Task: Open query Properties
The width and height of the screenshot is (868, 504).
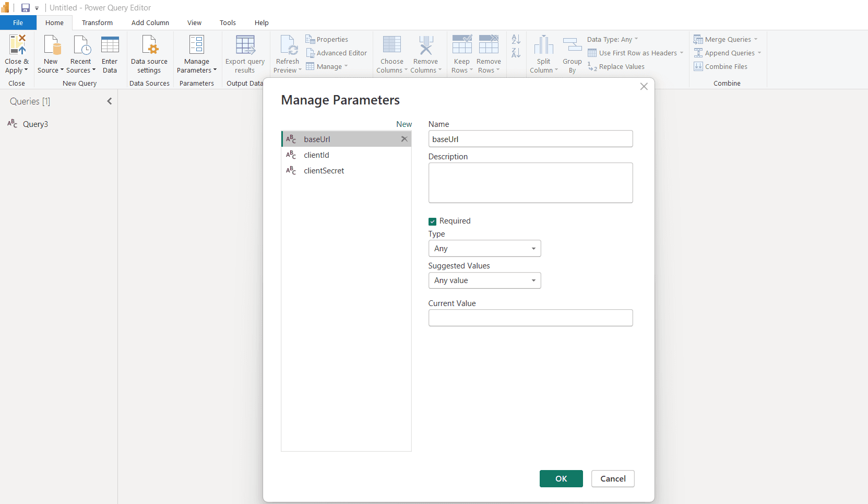Action: (x=327, y=39)
